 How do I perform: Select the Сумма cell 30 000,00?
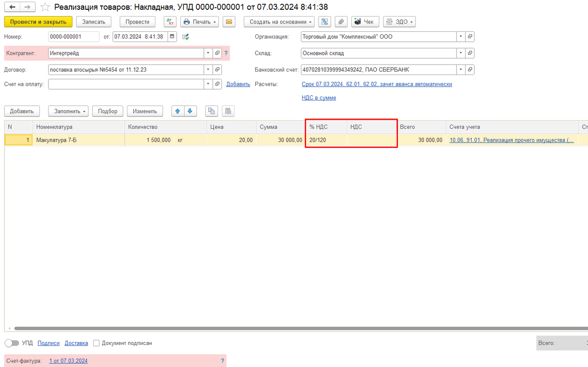(x=281, y=140)
